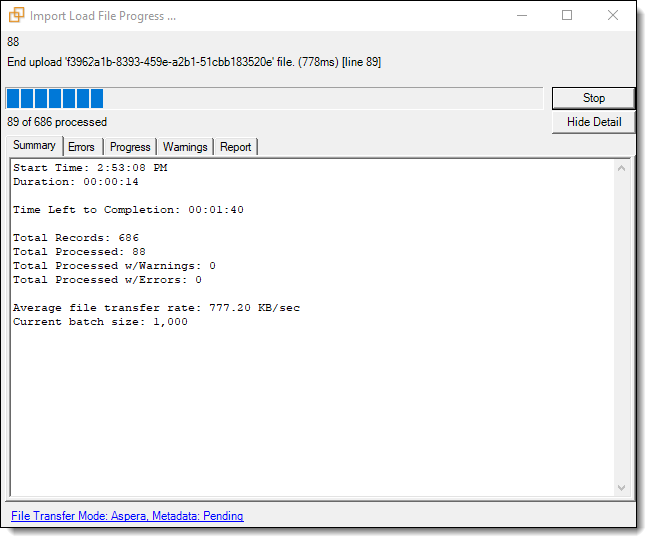
Task: Select the Summary tab
Action: 34,146
